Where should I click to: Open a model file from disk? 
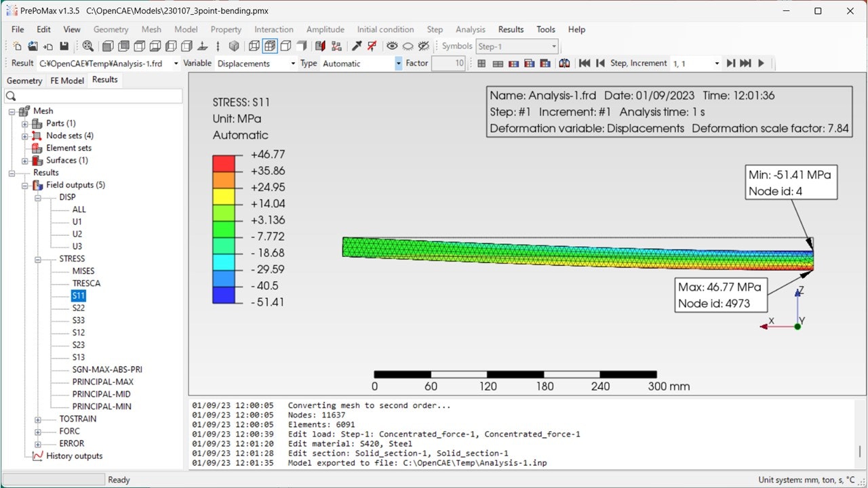32,46
